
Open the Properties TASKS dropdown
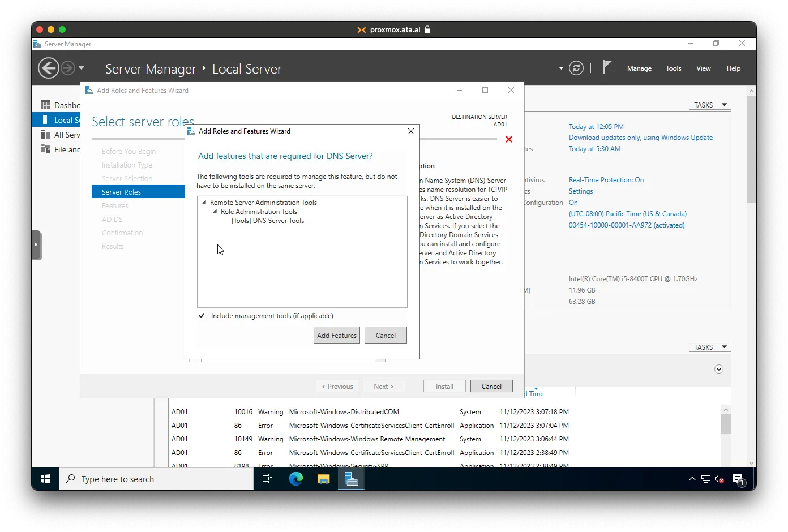pyautogui.click(x=710, y=105)
